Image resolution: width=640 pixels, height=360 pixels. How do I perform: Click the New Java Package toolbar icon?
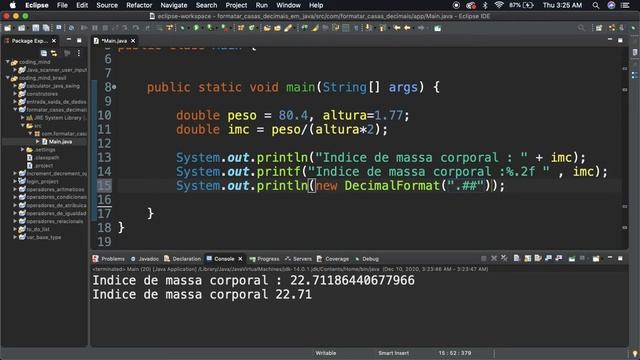240,28
